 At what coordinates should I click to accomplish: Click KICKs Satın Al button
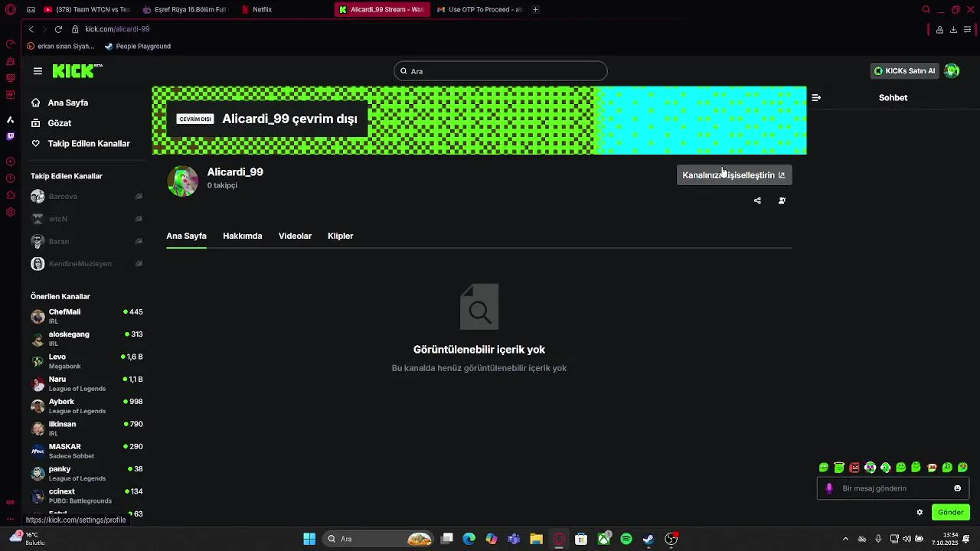coord(904,71)
